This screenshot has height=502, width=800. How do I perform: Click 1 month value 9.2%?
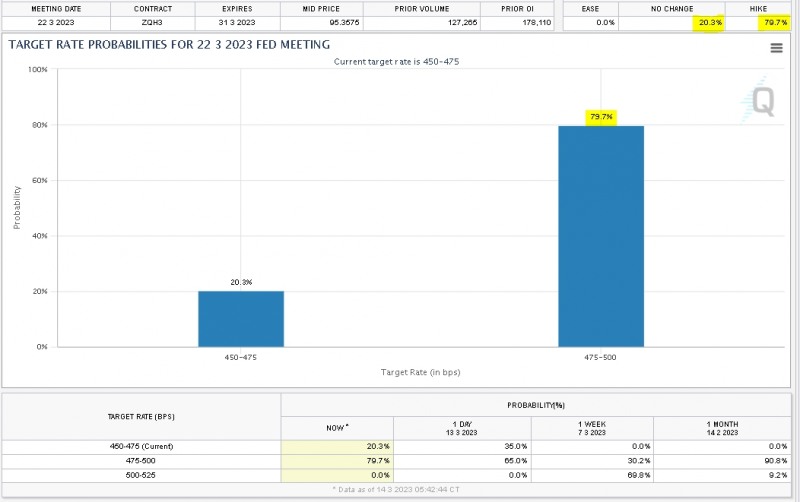(778, 475)
